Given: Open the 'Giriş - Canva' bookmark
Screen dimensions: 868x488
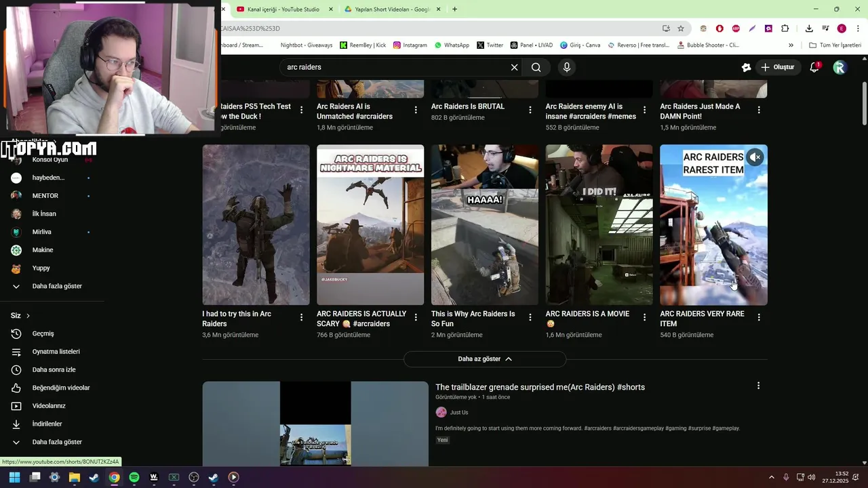Looking at the screenshot, I should pyautogui.click(x=580, y=45).
